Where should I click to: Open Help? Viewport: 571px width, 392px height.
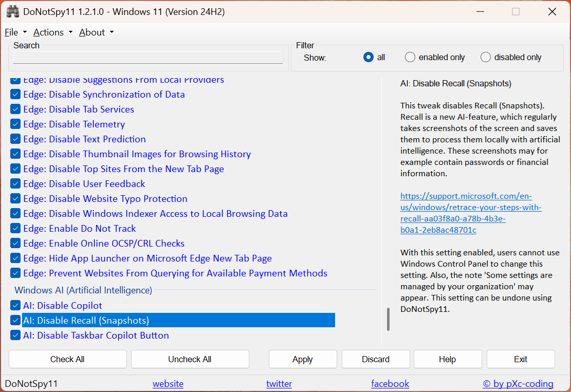click(448, 359)
